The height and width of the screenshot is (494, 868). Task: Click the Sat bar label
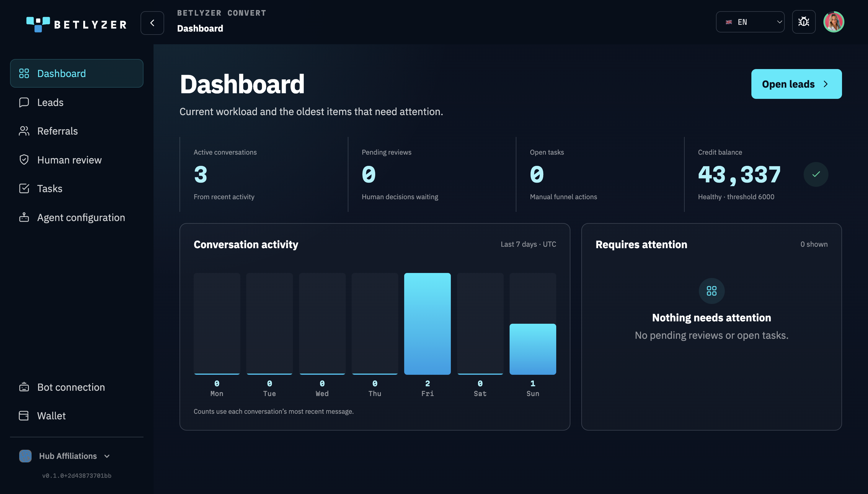(480, 394)
